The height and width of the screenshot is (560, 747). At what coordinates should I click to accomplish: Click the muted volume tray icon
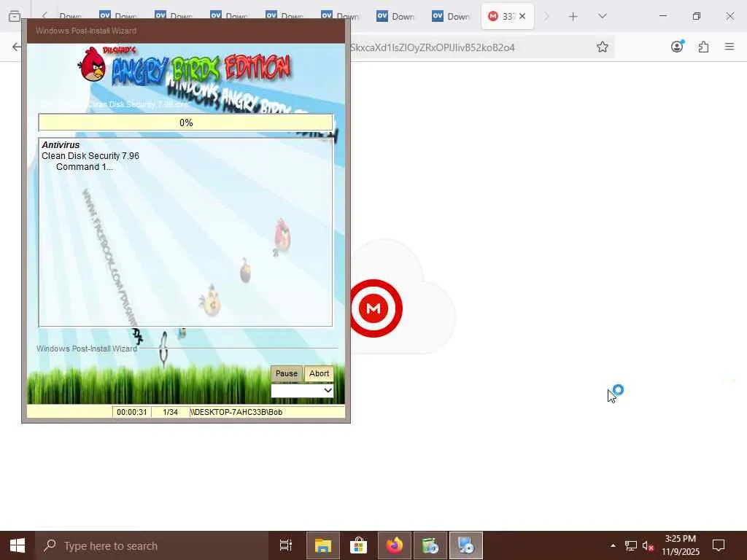[x=648, y=545]
